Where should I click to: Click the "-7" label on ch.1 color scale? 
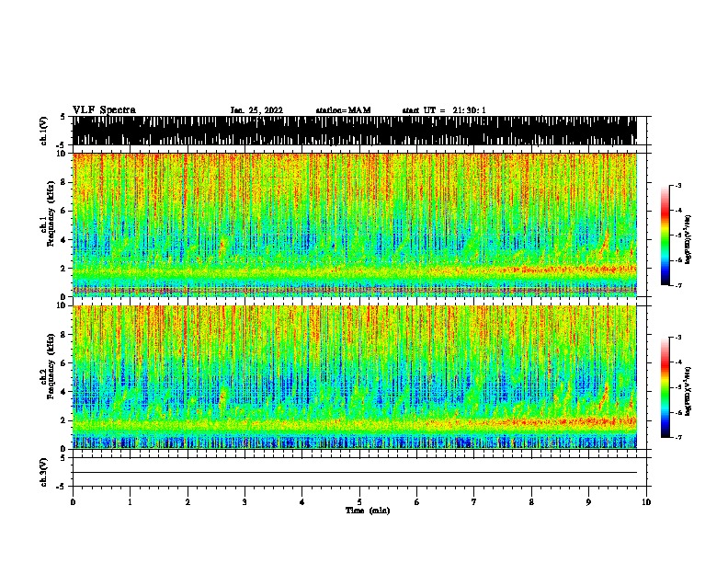(678, 285)
